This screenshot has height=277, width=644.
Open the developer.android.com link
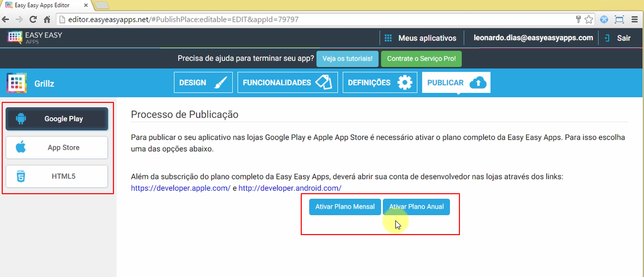pos(290,188)
